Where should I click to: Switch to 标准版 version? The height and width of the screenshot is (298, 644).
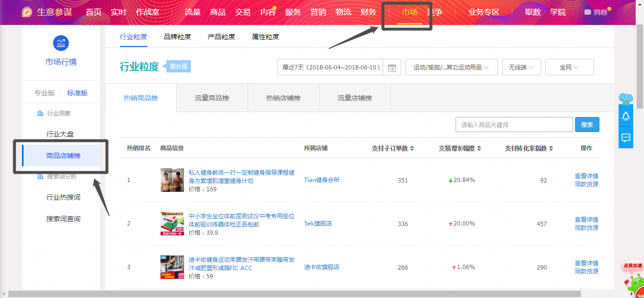click(x=77, y=93)
